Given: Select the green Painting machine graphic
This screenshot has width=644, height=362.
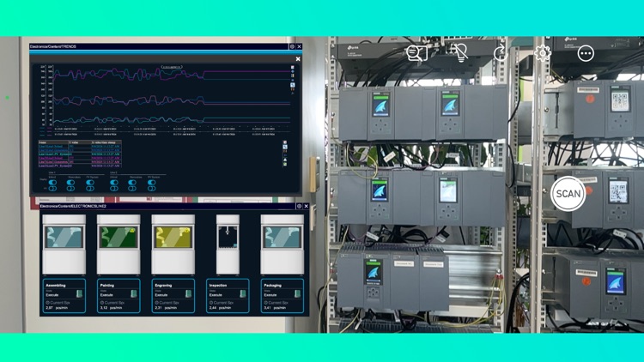Looking at the screenshot, I should tap(118, 244).
